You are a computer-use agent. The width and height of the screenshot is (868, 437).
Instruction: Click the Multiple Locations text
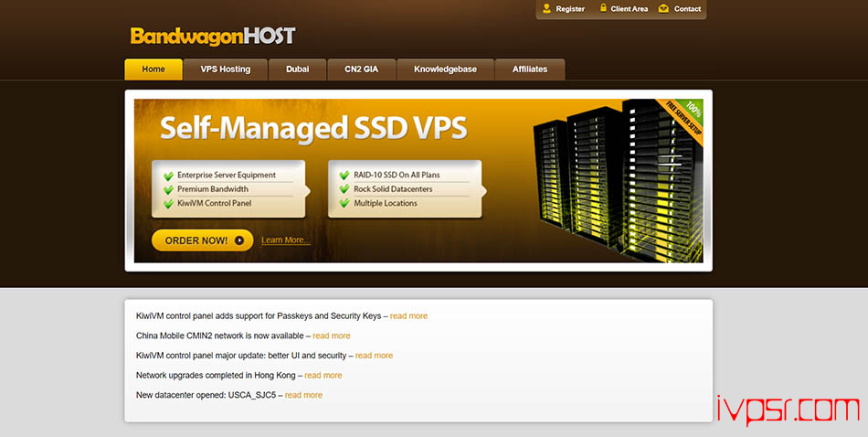point(386,203)
